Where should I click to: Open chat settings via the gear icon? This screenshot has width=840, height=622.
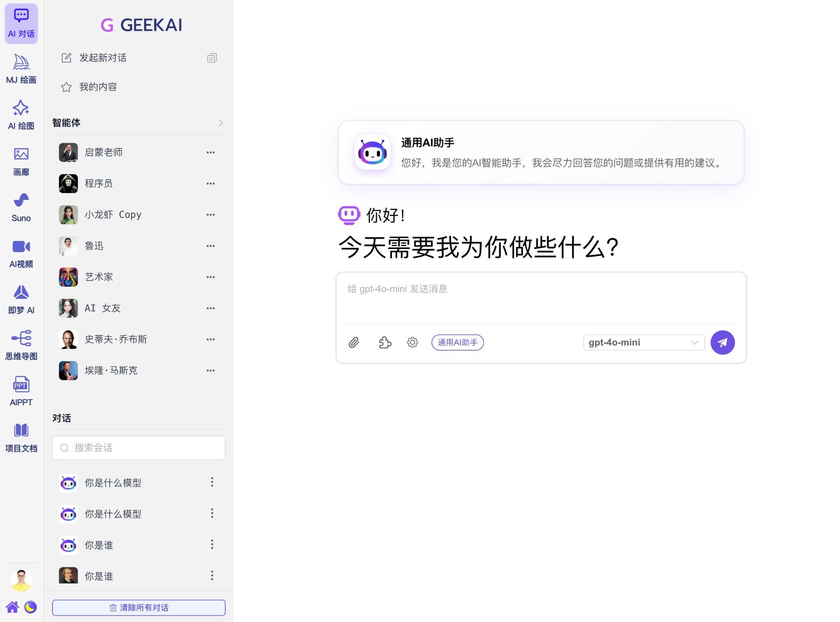[x=412, y=342]
